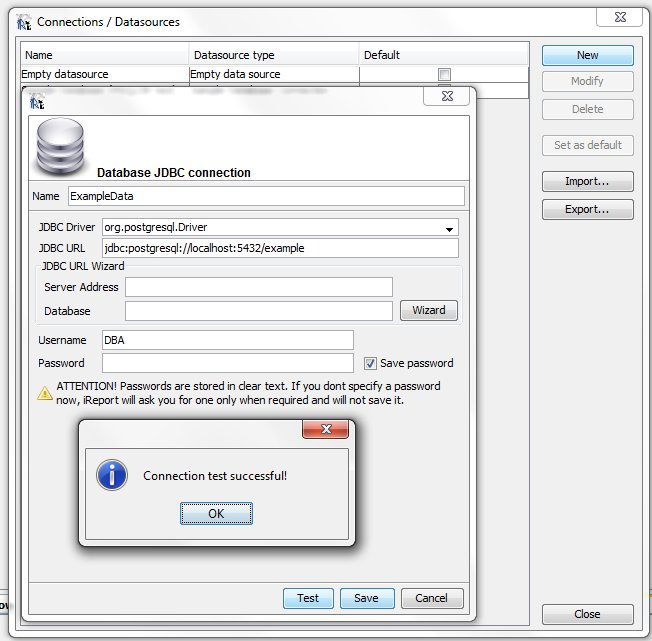
Task: Check the Default box for Empty datasource
Action: click(444, 74)
